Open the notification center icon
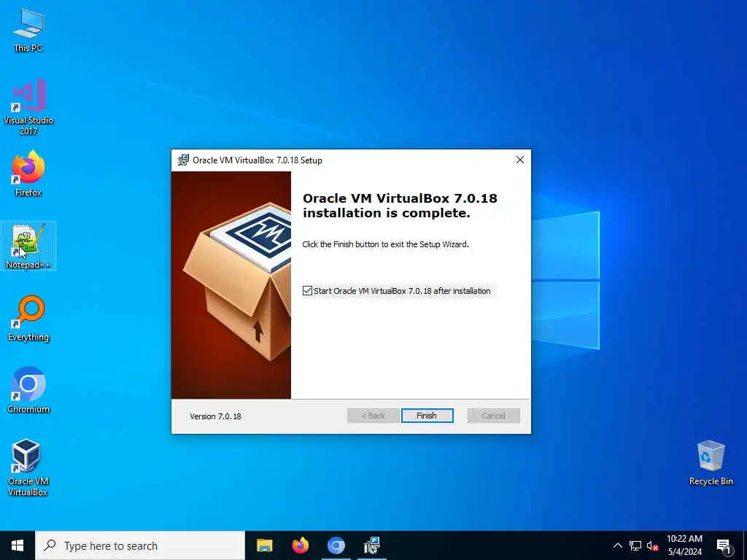This screenshot has height=560, width=747. (x=724, y=545)
